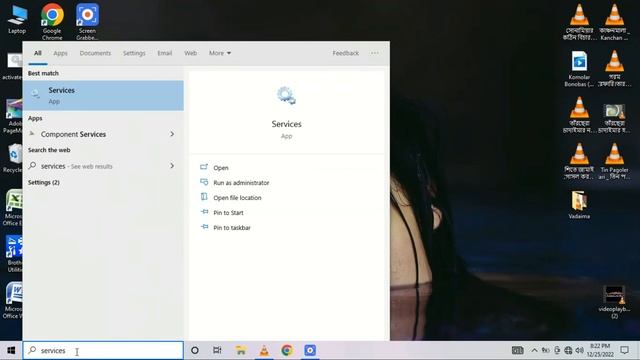This screenshot has height=360, width=640.
Task: Open Settings (2) results group
Action: coord(44,182)
